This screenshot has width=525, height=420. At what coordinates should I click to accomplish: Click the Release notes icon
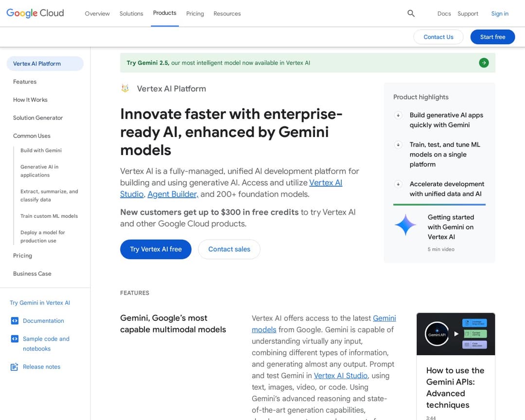click(x=15, y=367)
